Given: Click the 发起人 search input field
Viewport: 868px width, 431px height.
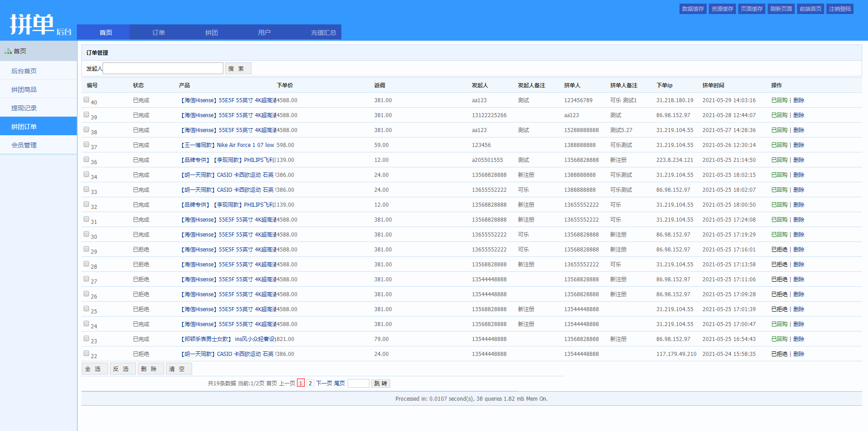Looking at the screenshot, I should pos(163,69).
